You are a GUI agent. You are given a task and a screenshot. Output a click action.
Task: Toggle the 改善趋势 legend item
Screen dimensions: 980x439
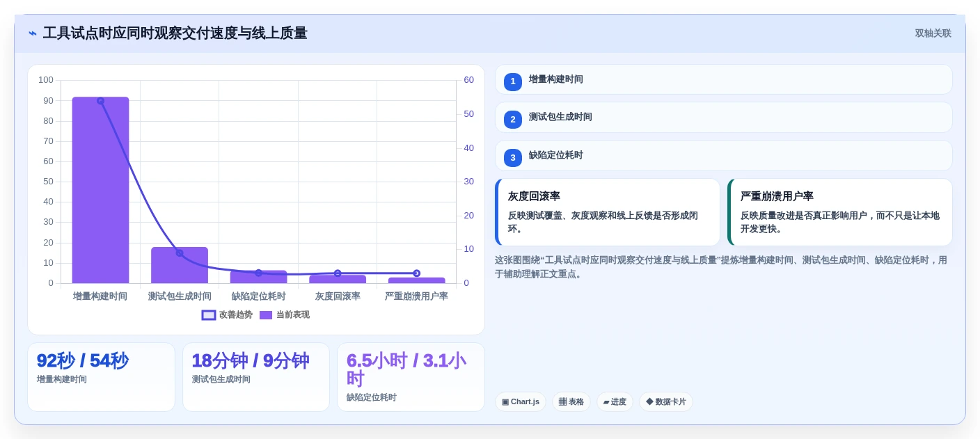pyautogui.click(x=227, y=315)
